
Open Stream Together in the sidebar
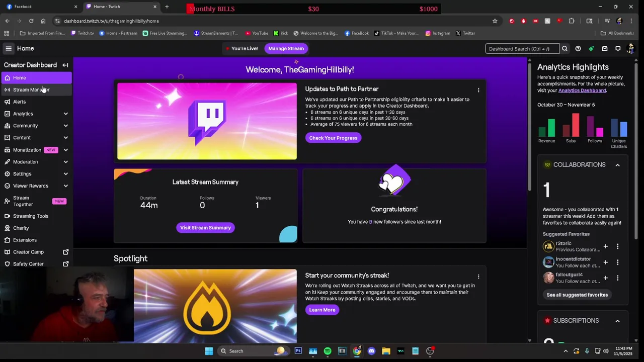[x=36, y=201]
